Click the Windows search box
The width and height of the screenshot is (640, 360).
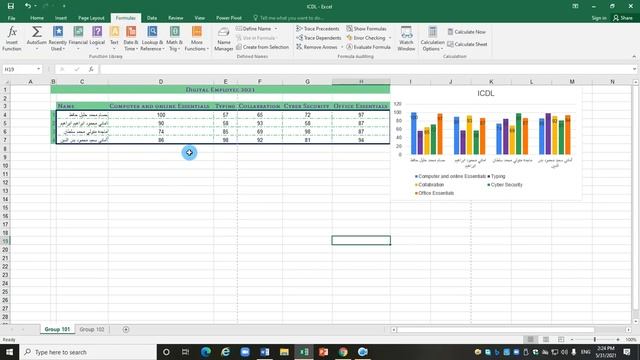pyautogui.click(x=88, y=352)
